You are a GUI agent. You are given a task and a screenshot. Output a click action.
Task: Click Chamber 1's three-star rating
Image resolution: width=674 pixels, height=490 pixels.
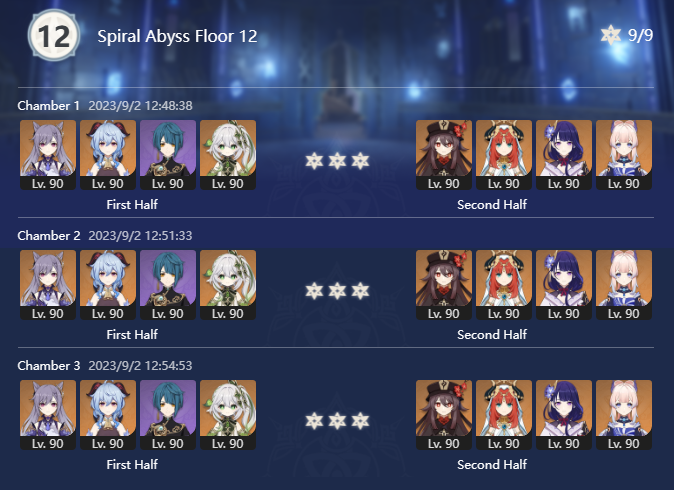point(337,160)
